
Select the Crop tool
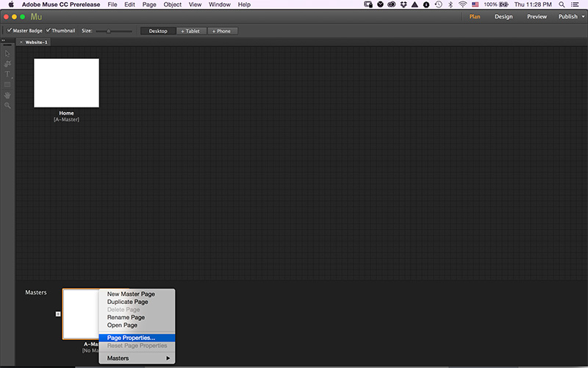[8, 63]
